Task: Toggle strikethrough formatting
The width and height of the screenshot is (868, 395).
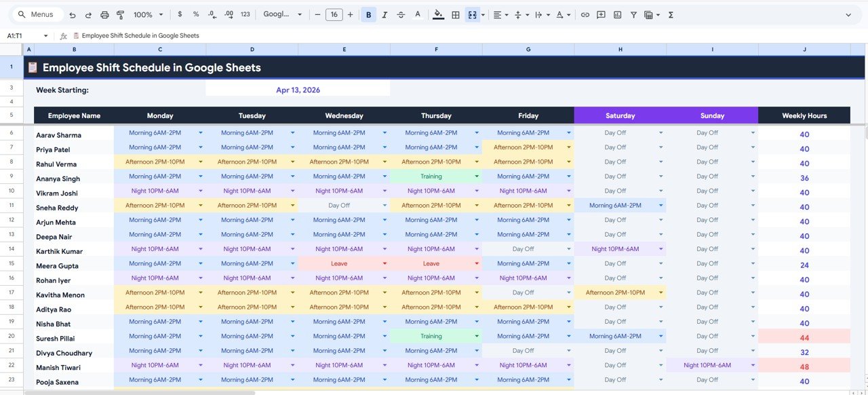Action: (x=400, y=14)
